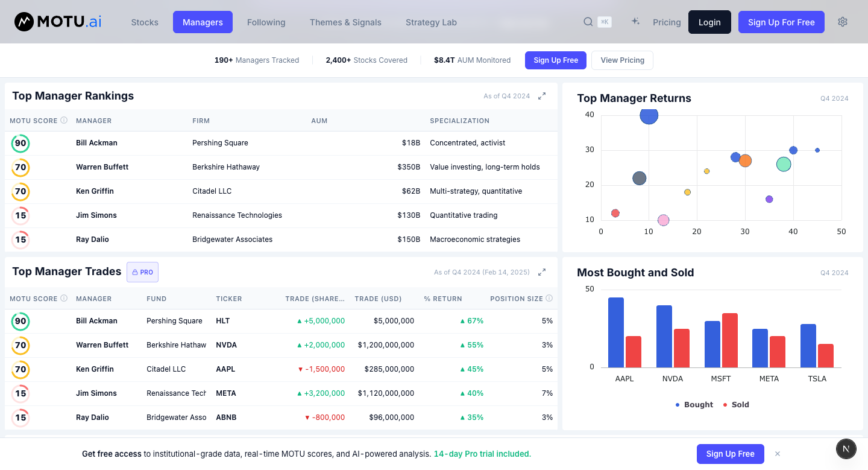Image resolution: width=868 pixels, height=470 pixels.
Task: Open the Stocks tab
Action: coord(145,22)
